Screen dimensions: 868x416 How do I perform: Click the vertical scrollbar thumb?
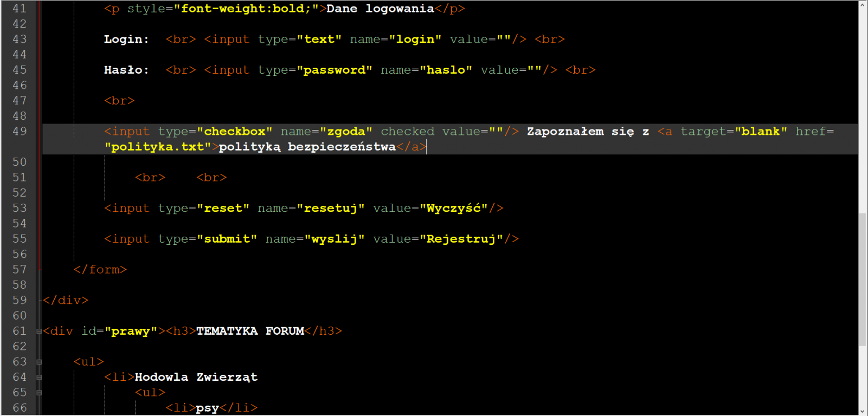[863, 279]
